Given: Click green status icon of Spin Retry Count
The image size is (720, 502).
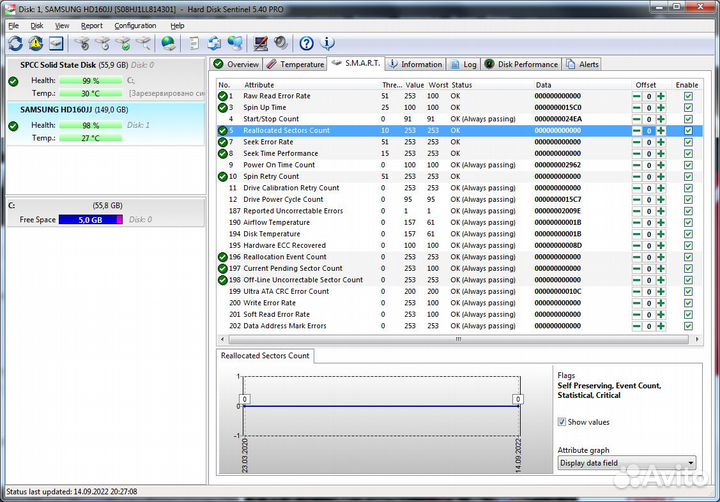Looking at the screenshot, I should (223, 176).
